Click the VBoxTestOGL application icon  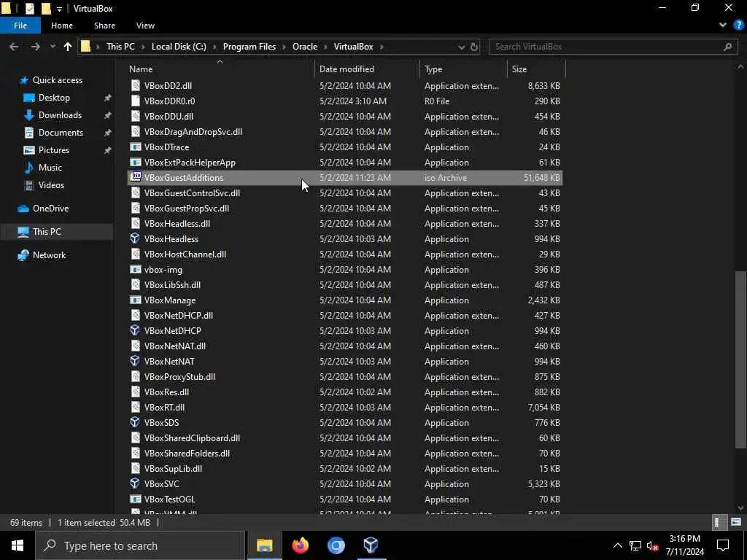tap(136, 499)
